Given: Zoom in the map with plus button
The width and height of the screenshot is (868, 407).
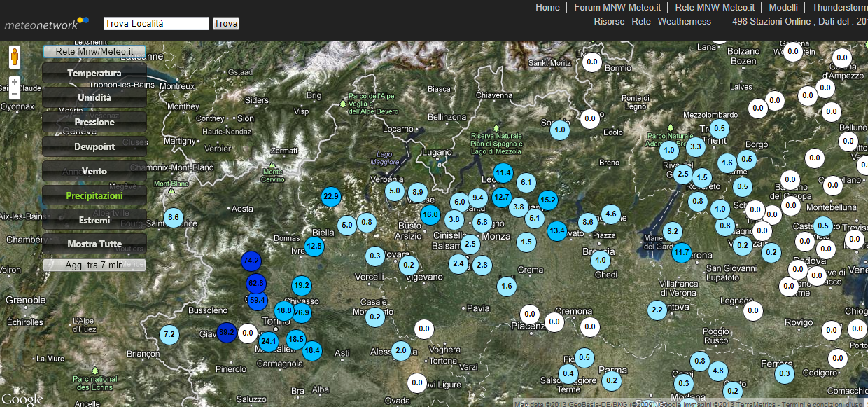Looking at the screenshot, I should point(14,82).
